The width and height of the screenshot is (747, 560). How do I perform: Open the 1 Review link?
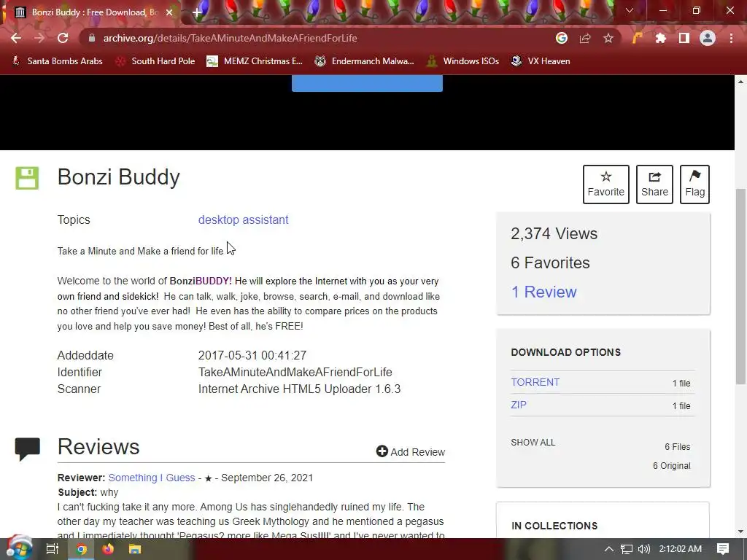tap(543, 292)
